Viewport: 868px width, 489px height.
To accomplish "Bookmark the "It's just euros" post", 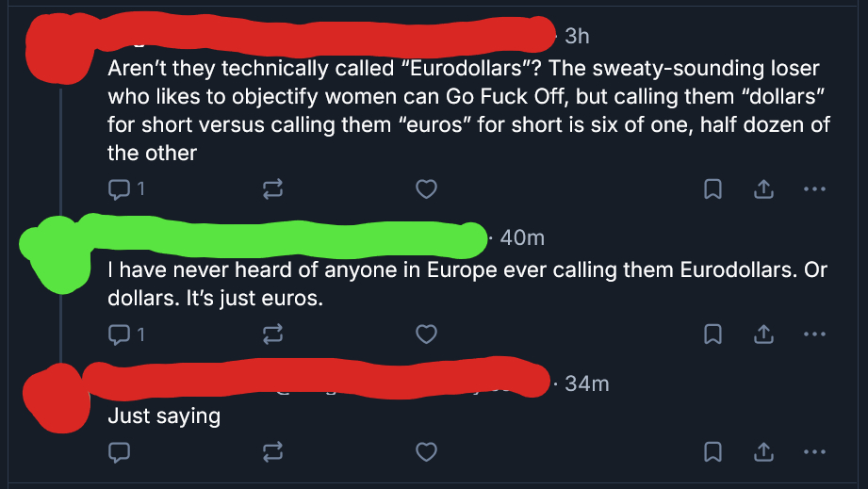I will click(x=713, y=334).
